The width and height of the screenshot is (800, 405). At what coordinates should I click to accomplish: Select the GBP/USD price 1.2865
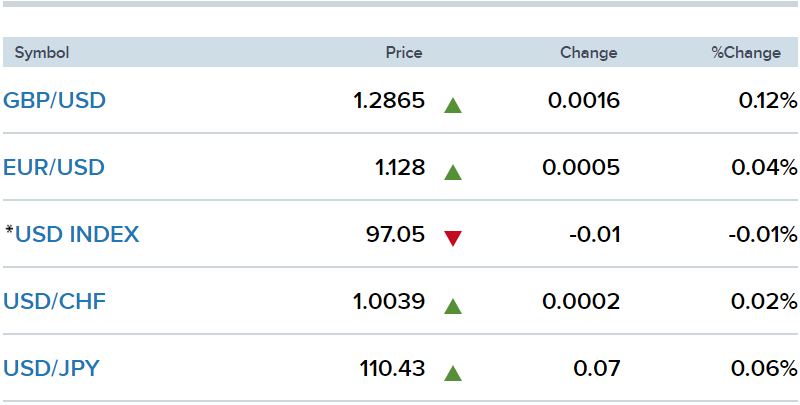pyautogui.click(x=389, y=100)
